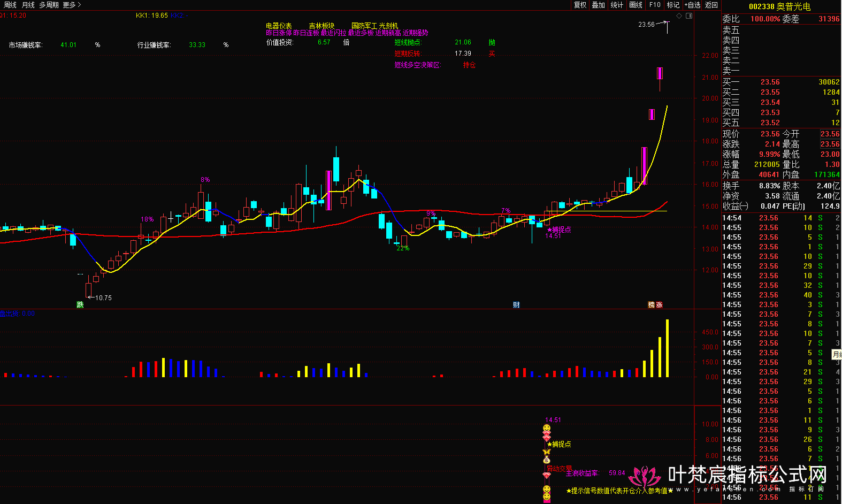
Task: Toggle the side panel layout icon
Action: 689,16
